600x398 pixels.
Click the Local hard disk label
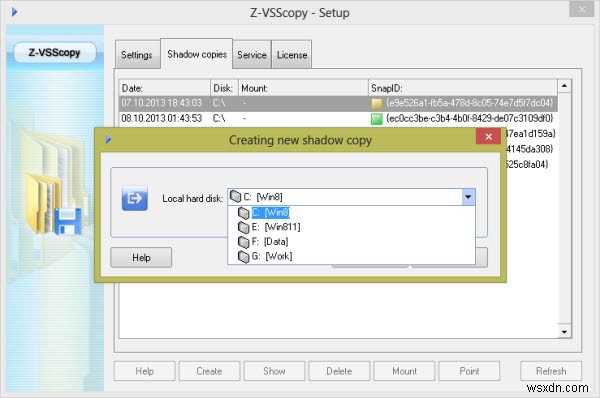192,198
